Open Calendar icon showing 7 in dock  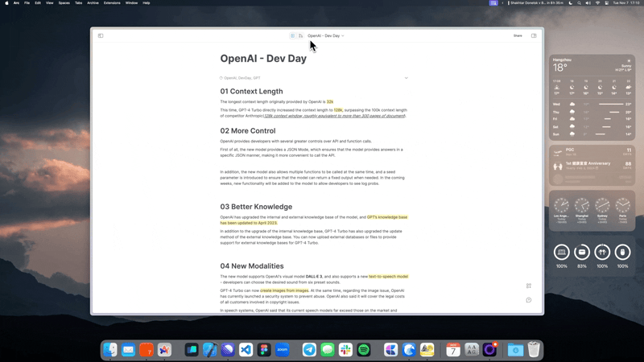point(453,350)
